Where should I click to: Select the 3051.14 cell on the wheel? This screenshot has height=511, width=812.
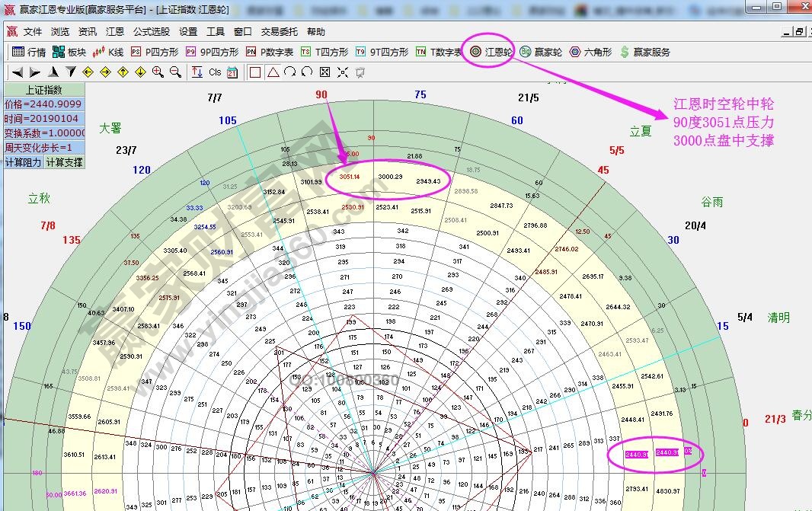pos(349,177)
